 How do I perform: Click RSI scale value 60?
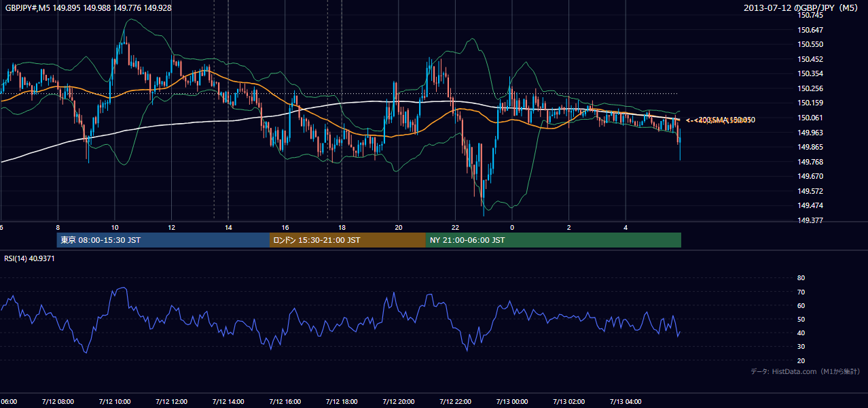click(801, 305)
